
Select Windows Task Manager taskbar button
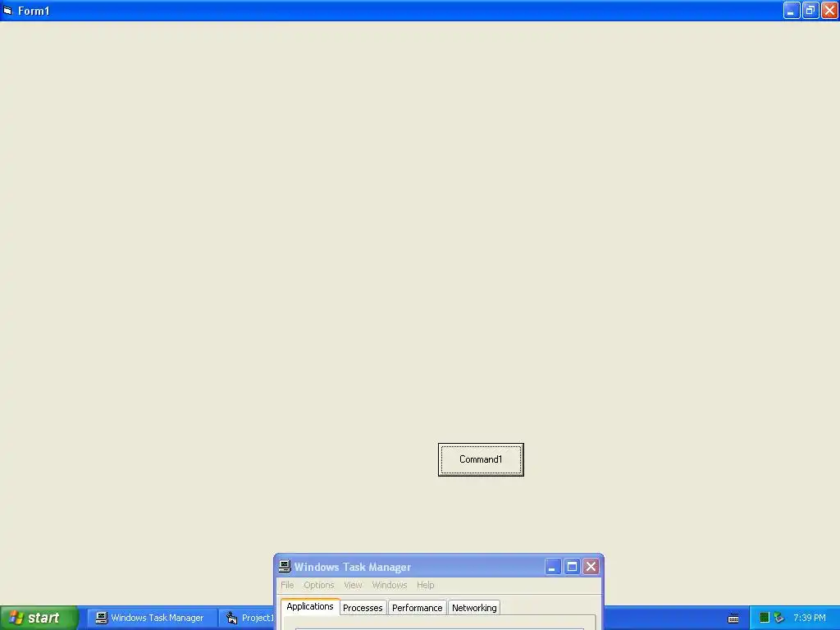[152, 618]
